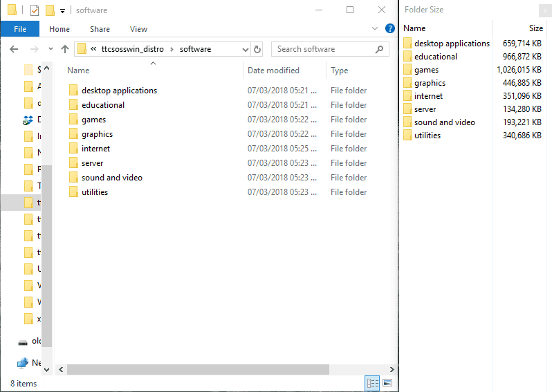Switch to the View ribbon tab
The width and height of the screenshot is (552, 392).
[138, 29]
